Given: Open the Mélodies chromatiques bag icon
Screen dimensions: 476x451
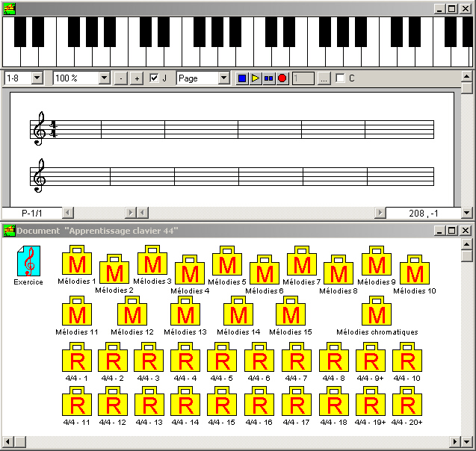Looking at the screenshot, I should pyautogui.click(x=377, y=311).
